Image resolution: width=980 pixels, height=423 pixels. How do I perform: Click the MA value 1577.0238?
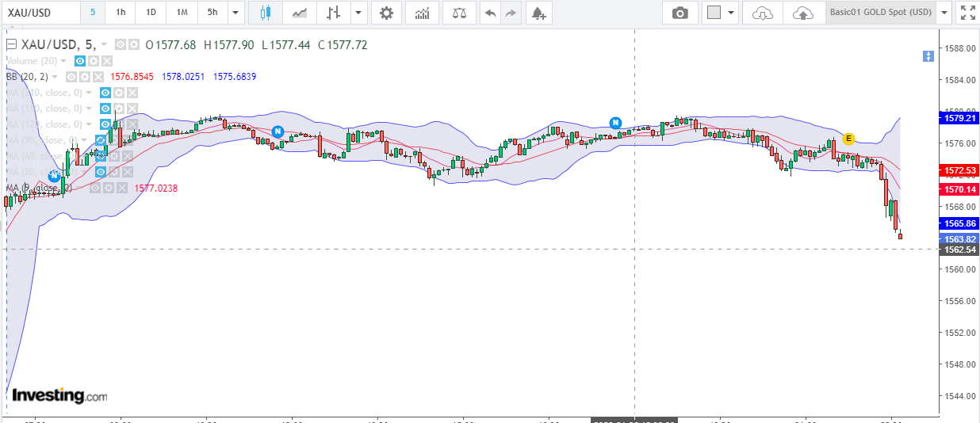156,188
